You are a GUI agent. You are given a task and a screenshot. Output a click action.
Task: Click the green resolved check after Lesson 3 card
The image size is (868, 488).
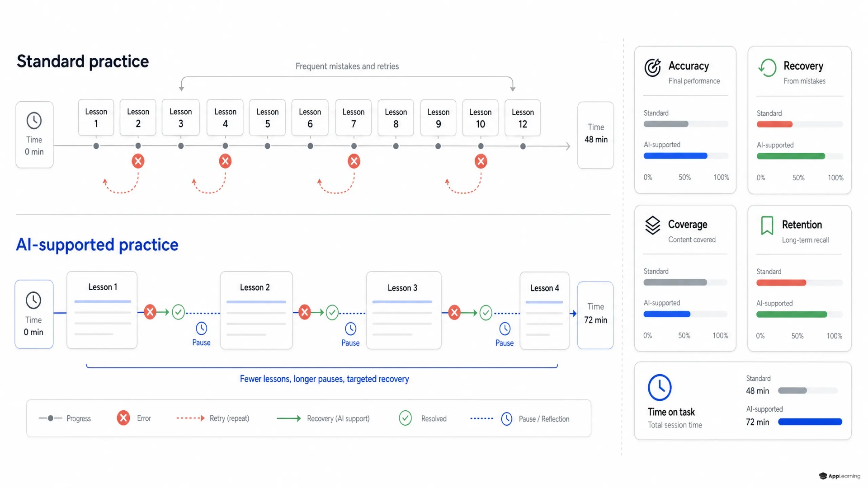click(486, 313)
